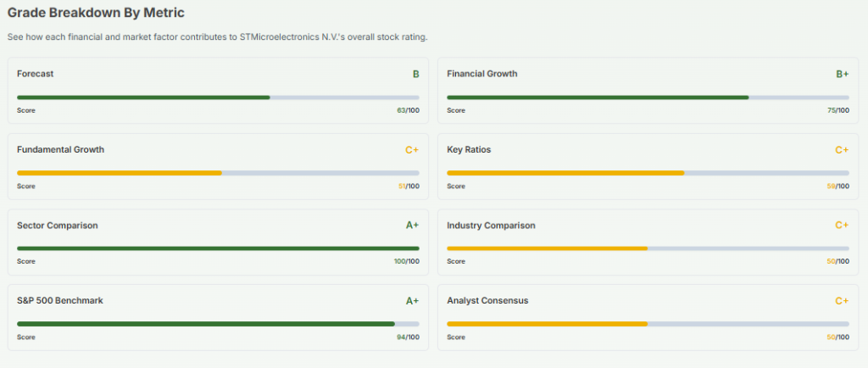The height and width of the screenshot is (368, 868).
Task: Click the Sector Comparison label
Action: [58, 226]
